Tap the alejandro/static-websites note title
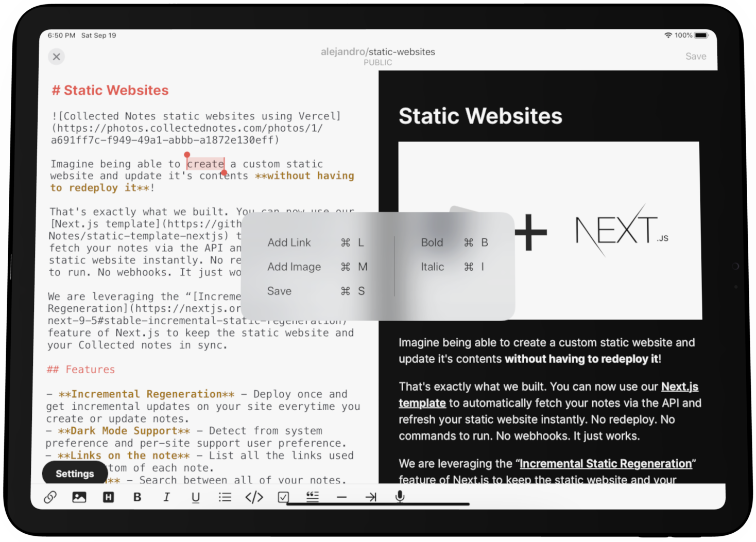The height and width of the screenshot is (542, 756). (377, 51)
